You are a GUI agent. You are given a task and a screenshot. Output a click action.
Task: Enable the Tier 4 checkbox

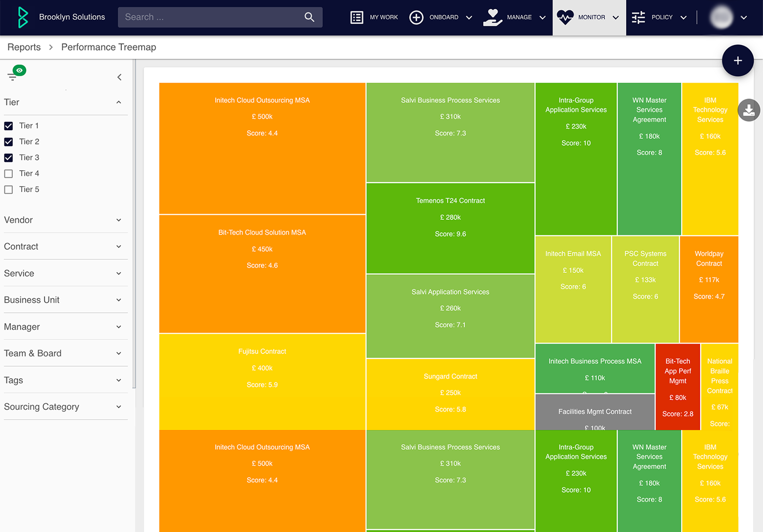8,174
